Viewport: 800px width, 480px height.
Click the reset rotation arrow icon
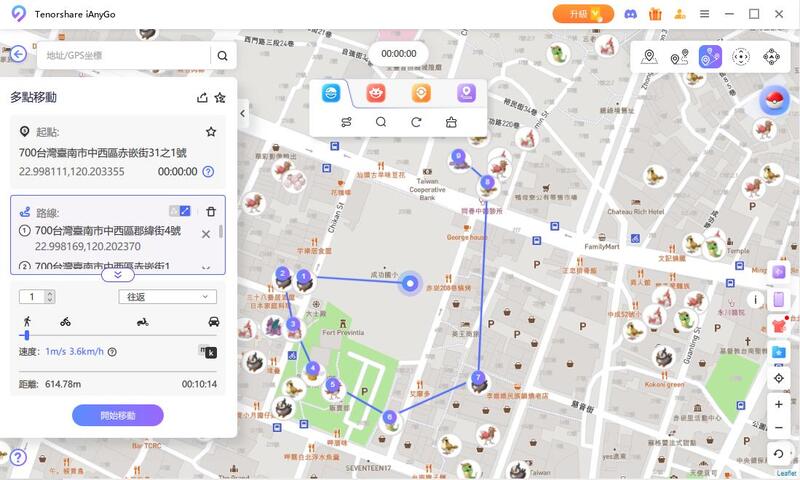779,453
